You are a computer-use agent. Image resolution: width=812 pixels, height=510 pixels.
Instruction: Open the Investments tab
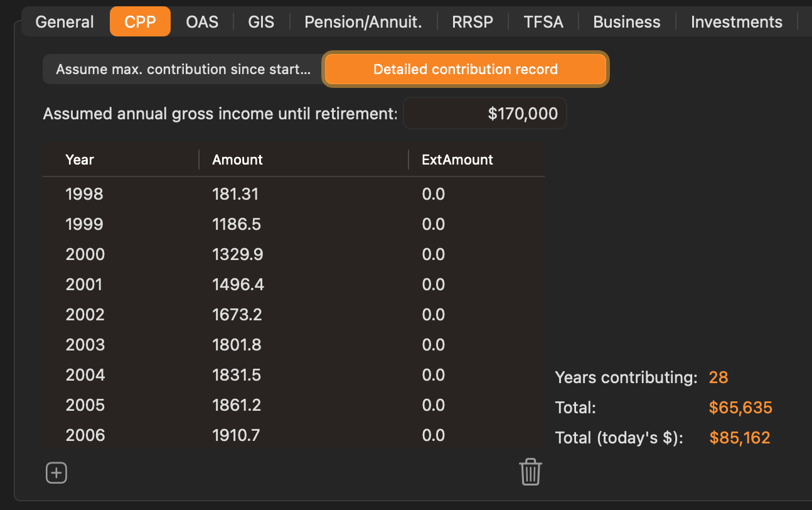737,22
